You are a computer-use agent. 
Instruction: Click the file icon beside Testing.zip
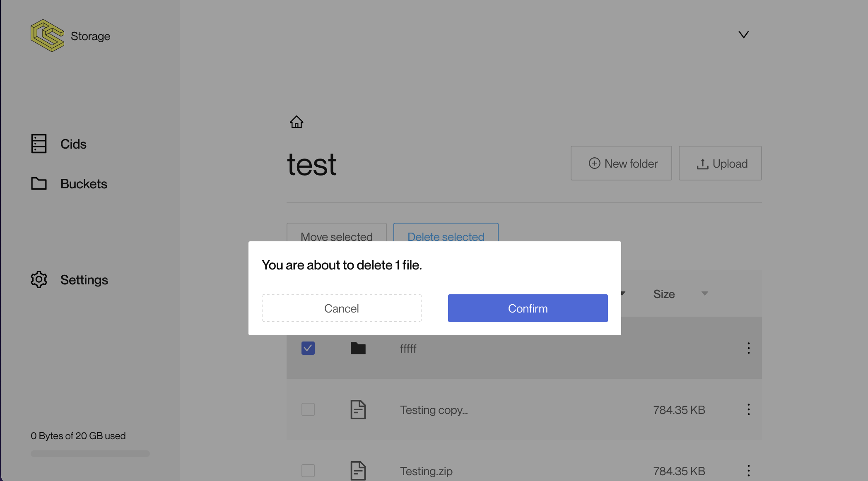tap(359, 470)
